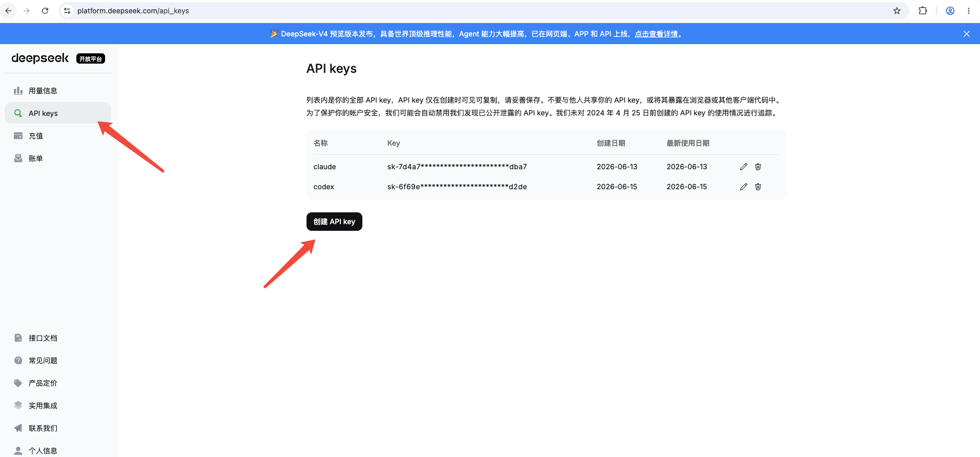Reload the page with refresh icon
980x457 pixels.
point(45,11)
